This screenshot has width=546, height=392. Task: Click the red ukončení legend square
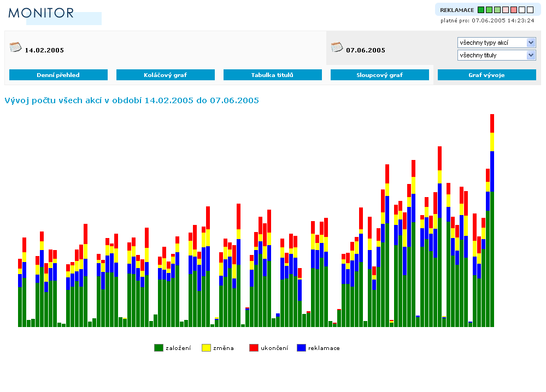(254, 348)
